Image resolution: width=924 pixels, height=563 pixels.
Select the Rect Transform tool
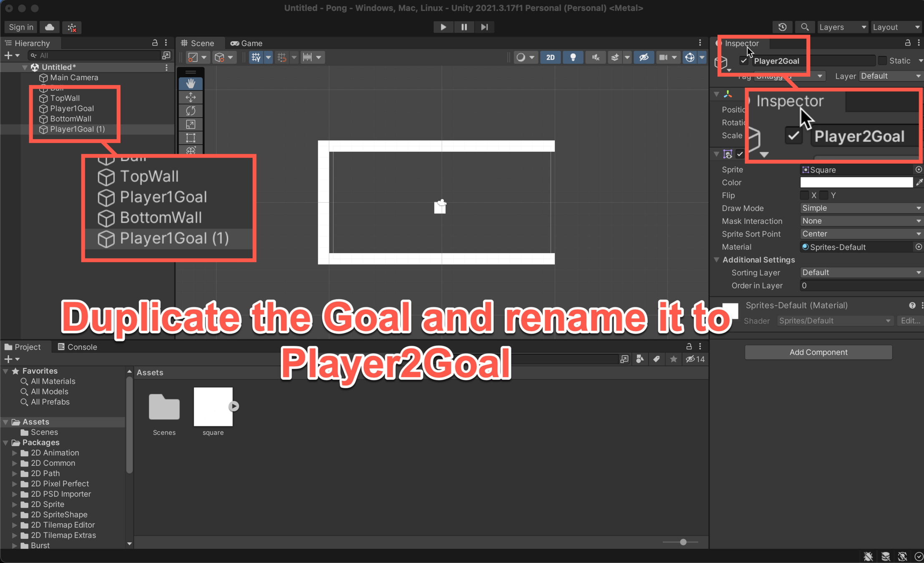click(x=191, y=138)
